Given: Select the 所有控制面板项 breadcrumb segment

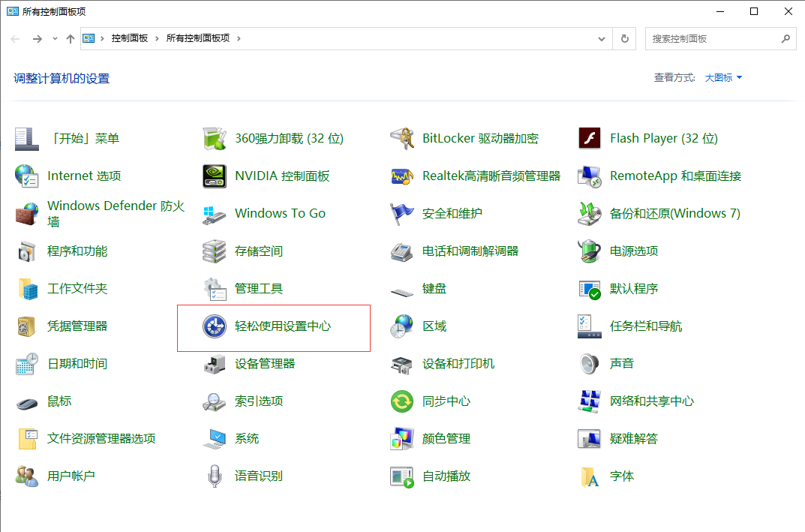Looking at the screenshot, I should pos(198,38).
